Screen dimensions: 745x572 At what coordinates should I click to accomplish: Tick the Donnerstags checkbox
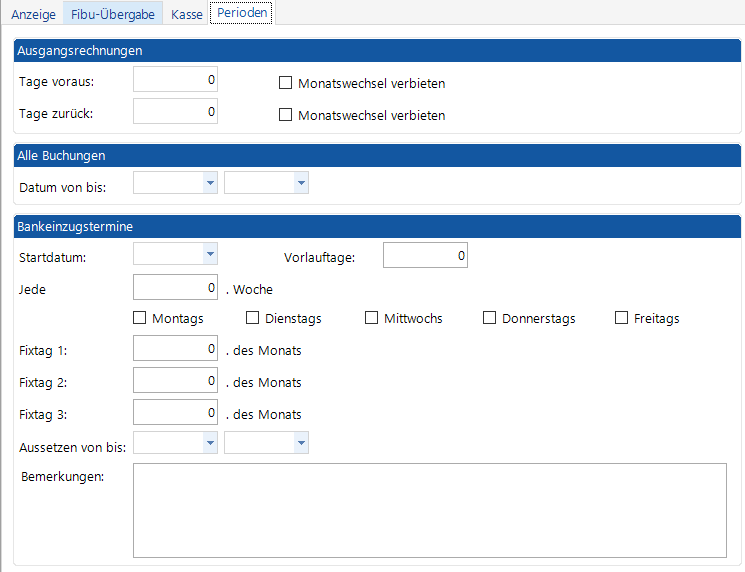pos(490,318)
